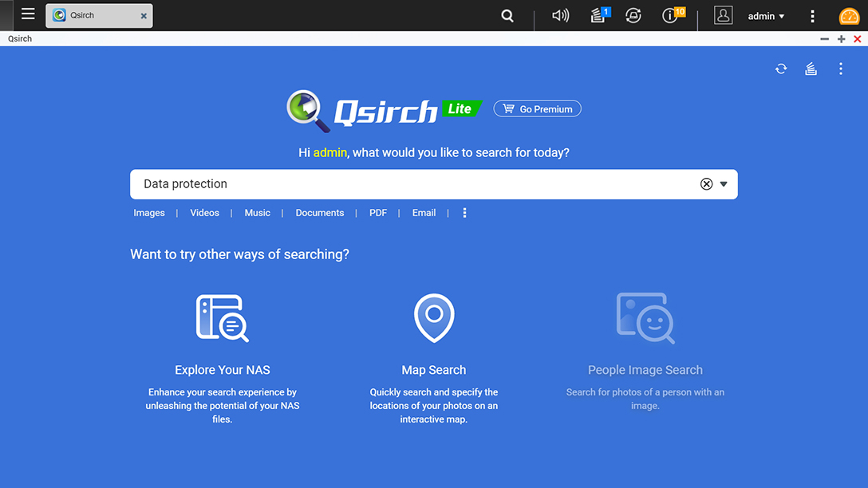Click the desktop search magnifier icon
868x488 pixels.
pyautogui.click(x=507, y=16)
